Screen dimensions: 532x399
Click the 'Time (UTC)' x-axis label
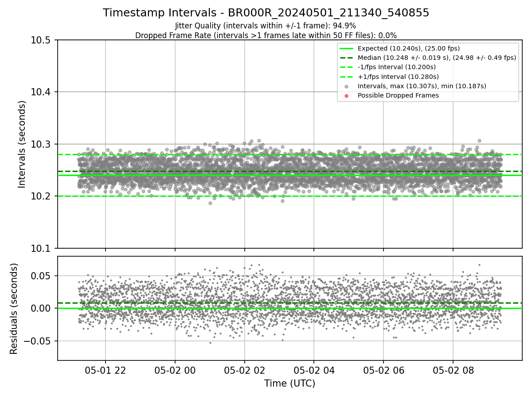289,383
